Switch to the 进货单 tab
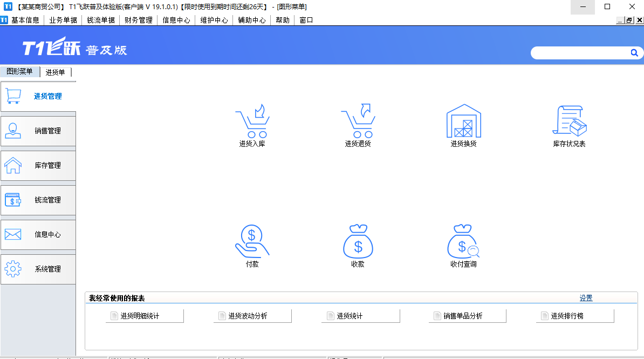Screen dimensions: 644x359 pyautogui.click(x=56, y=72)
